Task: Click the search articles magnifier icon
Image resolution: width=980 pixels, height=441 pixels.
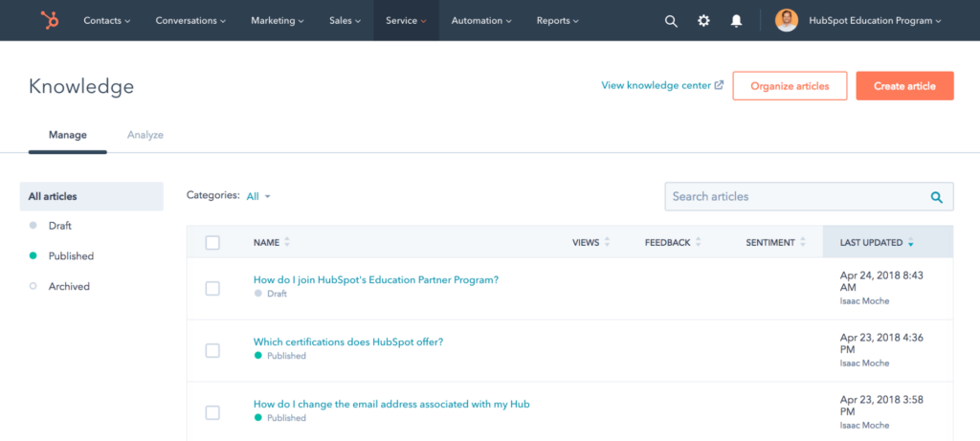Action: [x=936, y=197]
